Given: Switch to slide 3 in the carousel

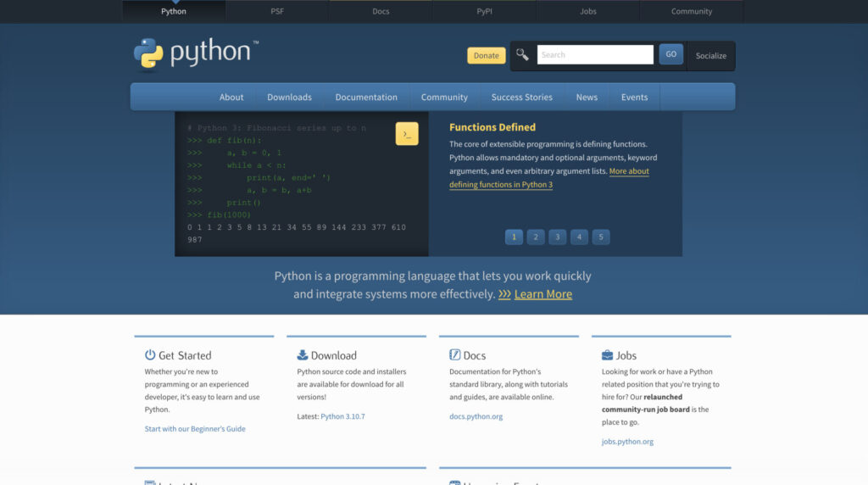Looking at the screenshot, I should [557, 237].
